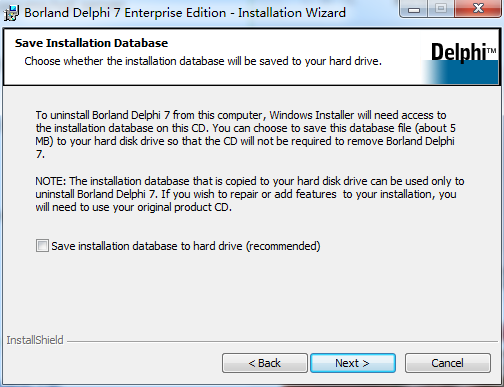Enable Save installation database to hard drive
Screen dimensions: 504x387
pos(42,246)
